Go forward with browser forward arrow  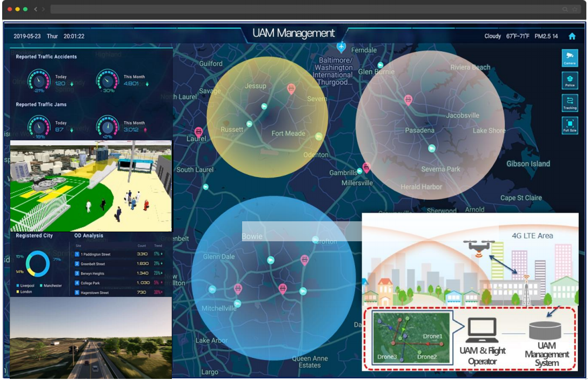point(43,9)
